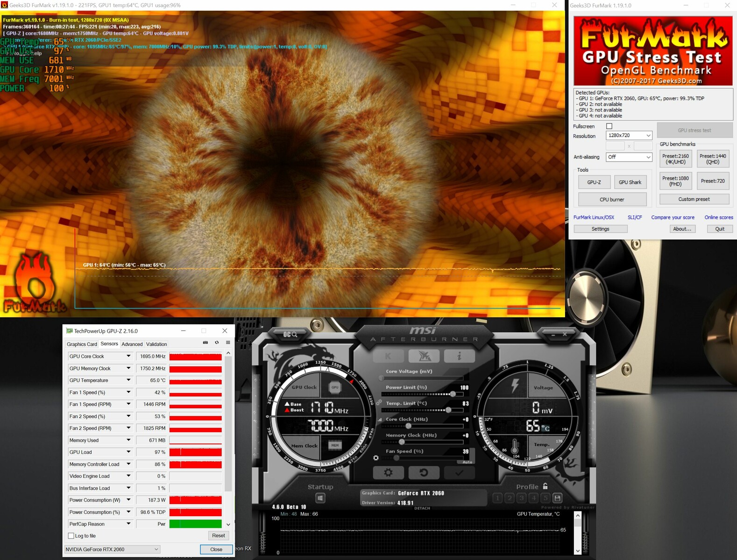Expand the Power Consumption (W) sensor dropdown
737x560 pixels.
pos(128,500)
